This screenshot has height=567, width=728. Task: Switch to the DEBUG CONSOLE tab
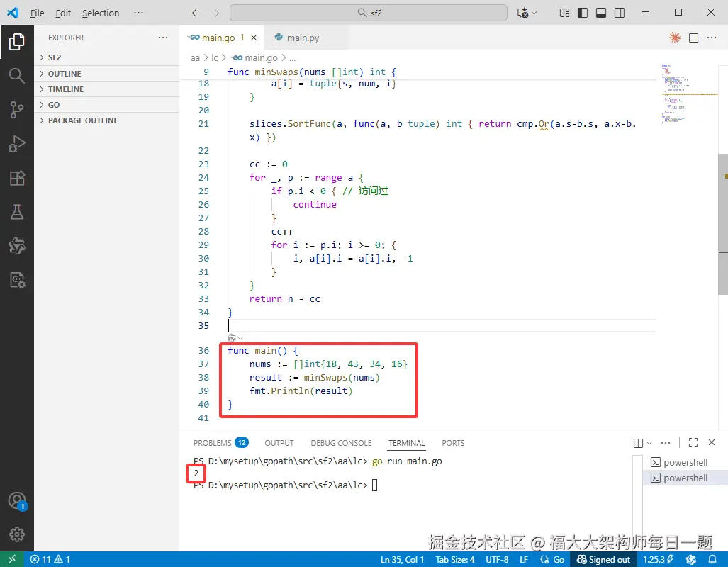click(341, 443)
